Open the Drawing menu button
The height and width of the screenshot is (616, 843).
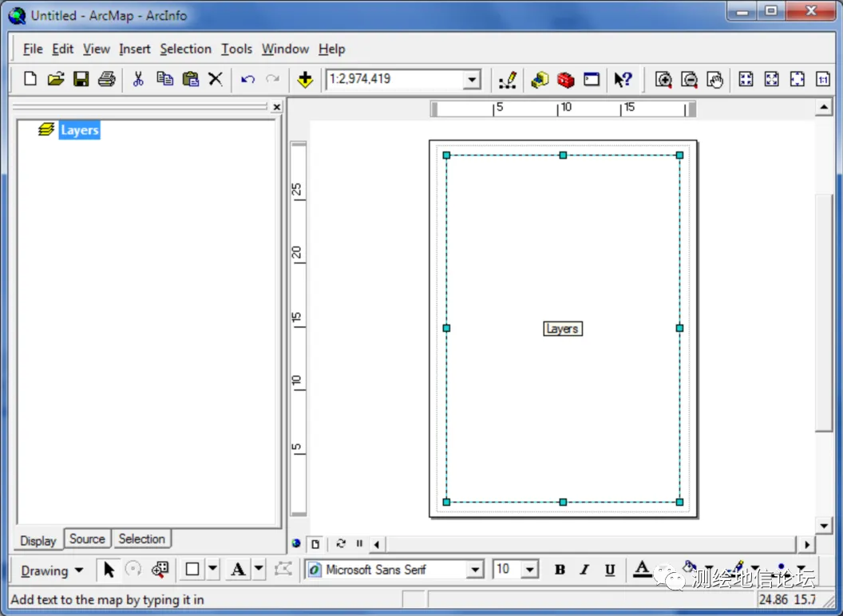pos(52,571)
